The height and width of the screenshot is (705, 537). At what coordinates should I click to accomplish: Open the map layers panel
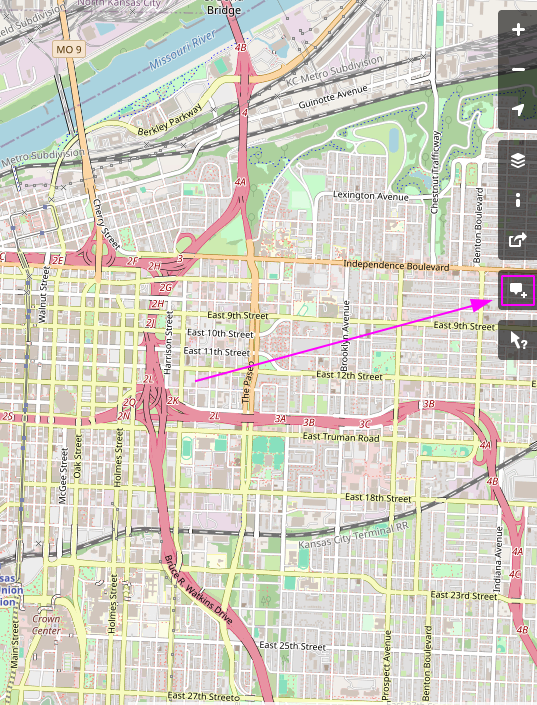pyautogui.click(x=518, y=160)
